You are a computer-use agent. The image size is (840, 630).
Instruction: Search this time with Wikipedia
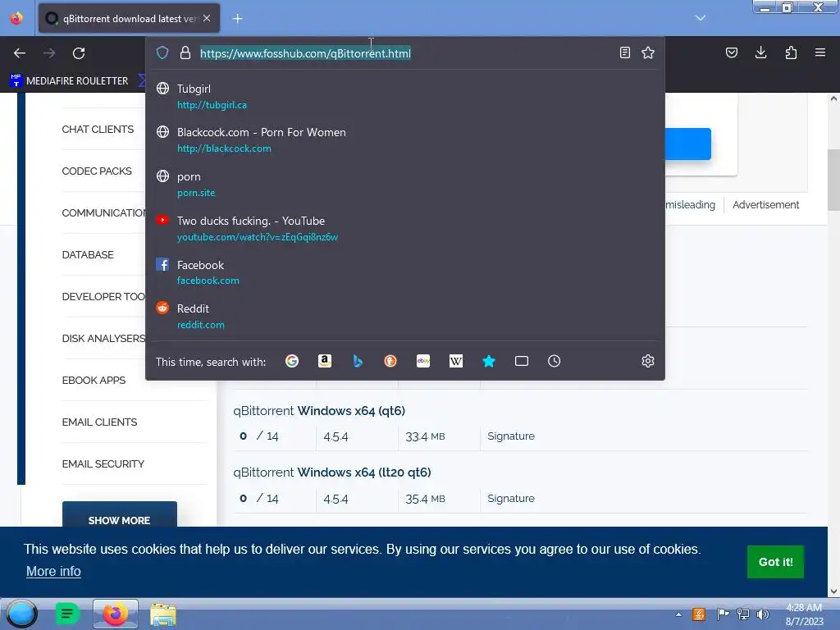tap(456, 361)
